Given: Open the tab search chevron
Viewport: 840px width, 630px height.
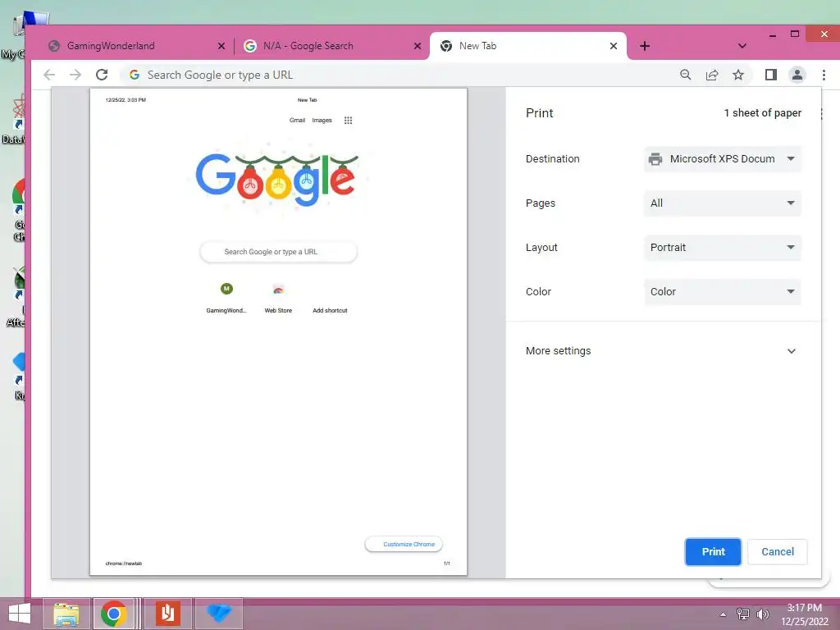Looking at the screenshot, I should (742, 46).
